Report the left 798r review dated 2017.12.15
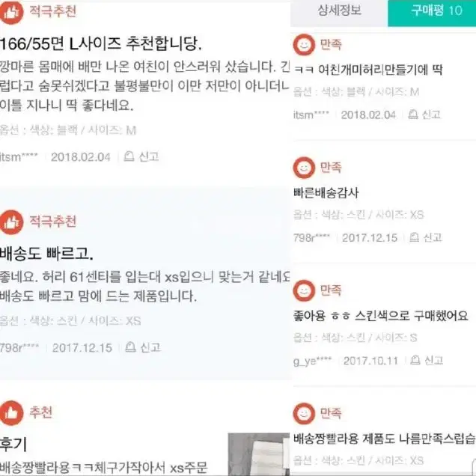 pos(143,347)
